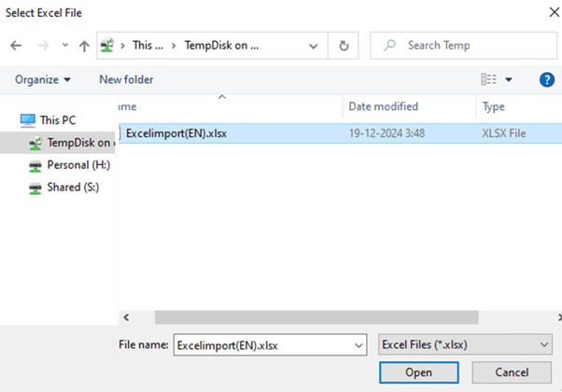Click the change view layout icon
Screen dimensions: 562x392
[x=488, y=80]
